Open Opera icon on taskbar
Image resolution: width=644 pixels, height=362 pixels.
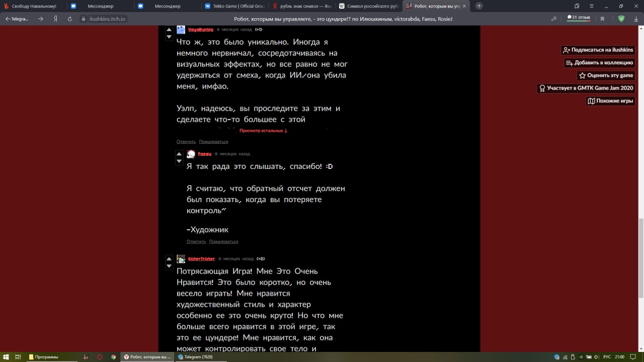tap(100, 357)
